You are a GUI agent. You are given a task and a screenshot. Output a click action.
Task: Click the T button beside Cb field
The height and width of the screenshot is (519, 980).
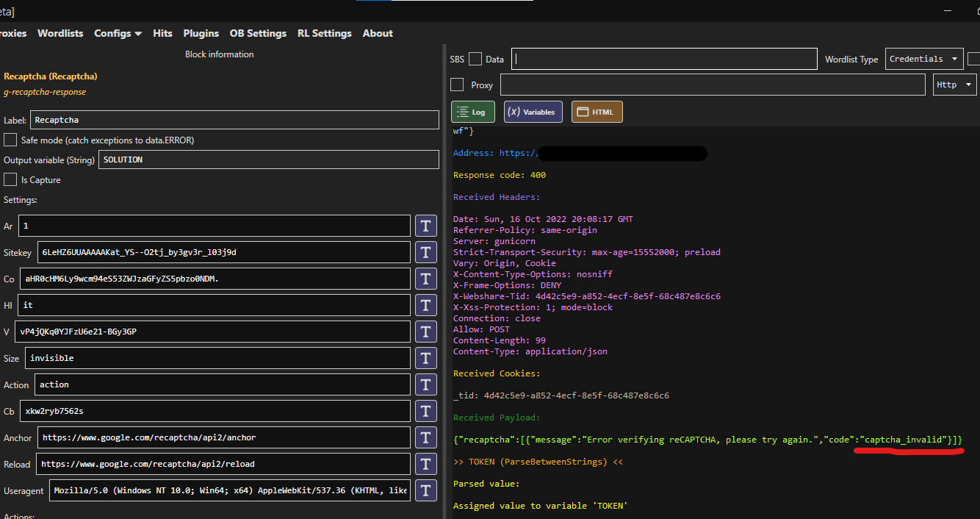tap(426, 411)
